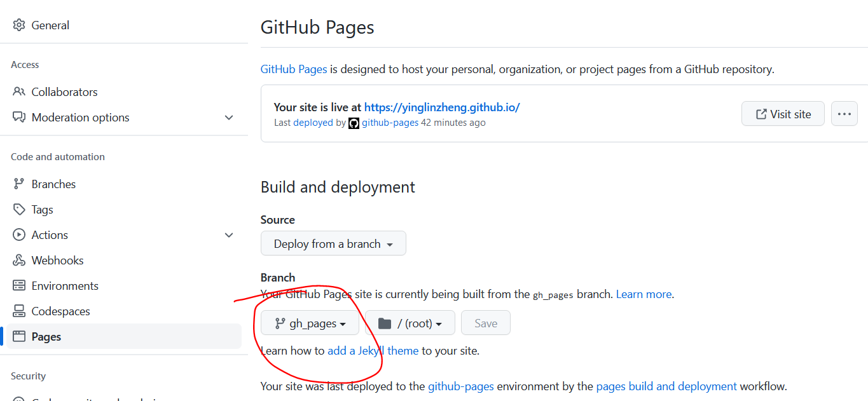Click the folder icon in / (root) selector
This screenshot has height=401, width=868.
point(385,323)
